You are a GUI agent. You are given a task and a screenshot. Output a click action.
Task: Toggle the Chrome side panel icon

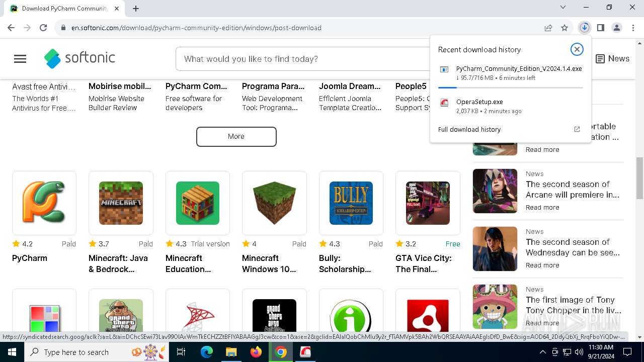[600, 28]
